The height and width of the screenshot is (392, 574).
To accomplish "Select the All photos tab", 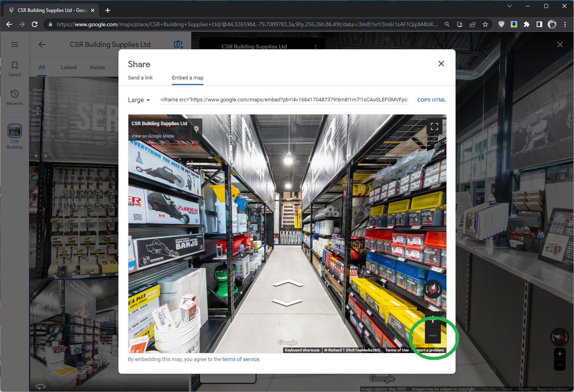I will 42,67.
